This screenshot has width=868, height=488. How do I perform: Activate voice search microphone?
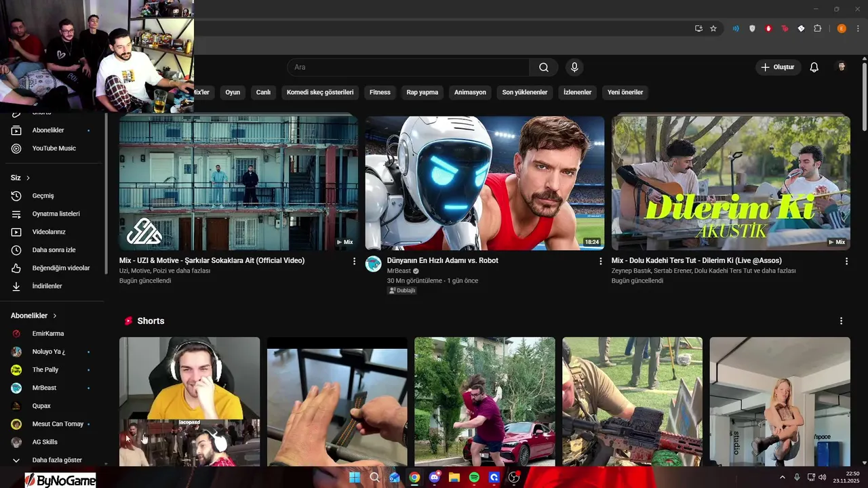[x=574, y=67]
